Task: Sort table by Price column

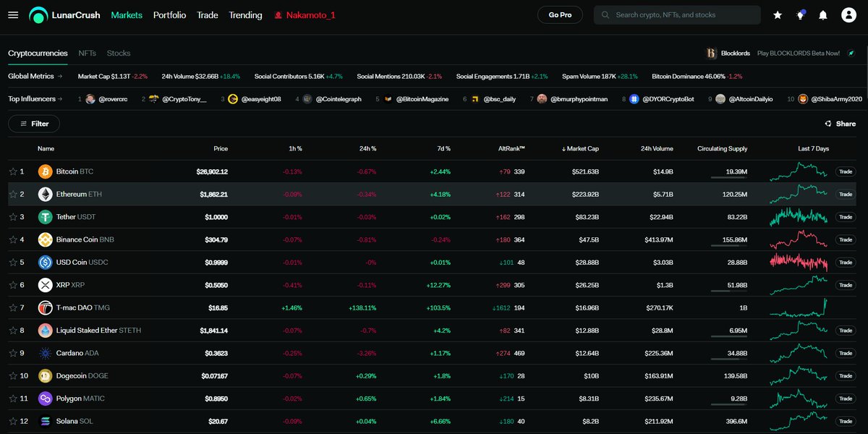Action: 221,148
